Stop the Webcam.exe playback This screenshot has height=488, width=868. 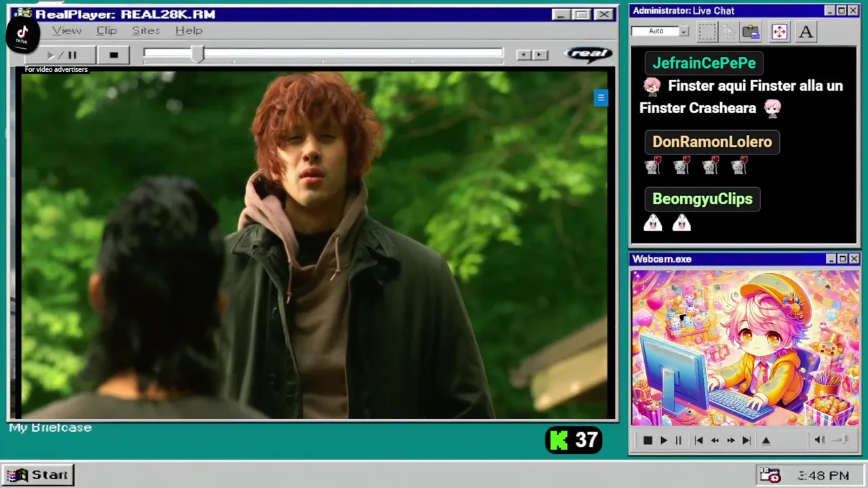(x=648, y=441)
